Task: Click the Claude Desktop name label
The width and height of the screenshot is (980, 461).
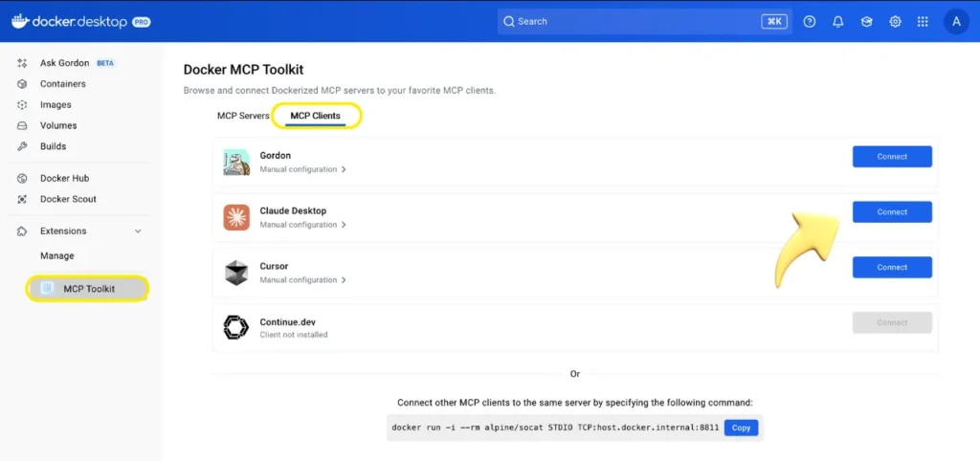Action: click(x=293, y=211)
